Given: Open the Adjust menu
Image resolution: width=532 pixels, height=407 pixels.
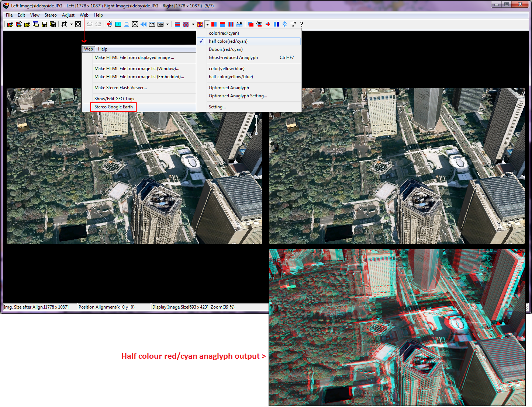Looking at the screenshot, I should 68,15.
